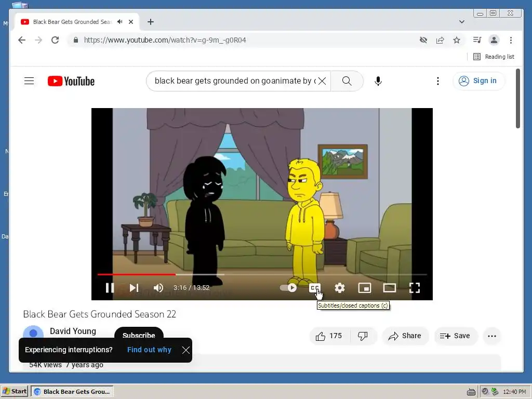Open the Share dialog
Viewport: 532px width, 399px height.
pyautogui.click(x=405, y=336)
